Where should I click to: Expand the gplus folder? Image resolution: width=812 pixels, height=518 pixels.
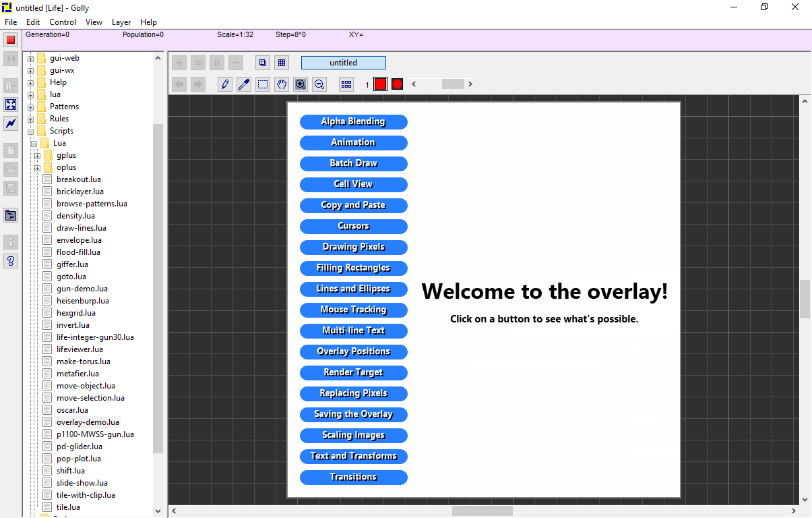(37, 156)
